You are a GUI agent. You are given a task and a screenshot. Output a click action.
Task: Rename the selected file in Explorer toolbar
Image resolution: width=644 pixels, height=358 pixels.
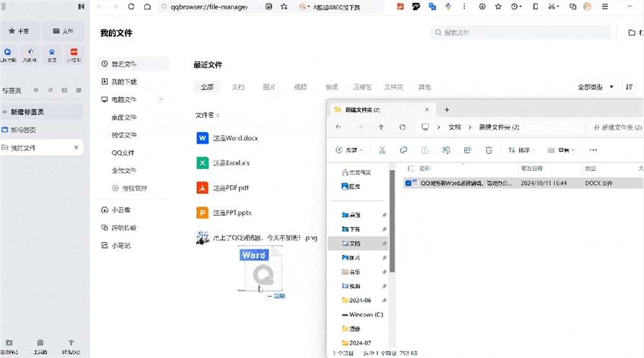click(x=446, y=150)
